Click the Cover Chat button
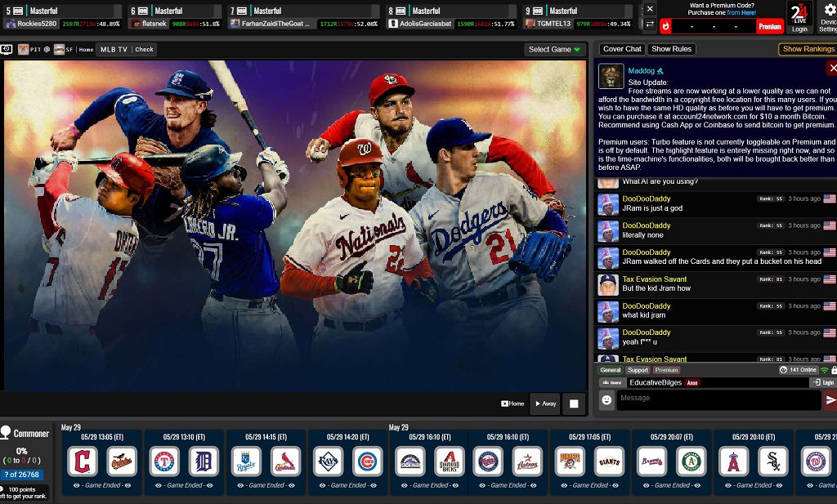Viewport: 837px width, 504px height. click(x=622, y=49)
